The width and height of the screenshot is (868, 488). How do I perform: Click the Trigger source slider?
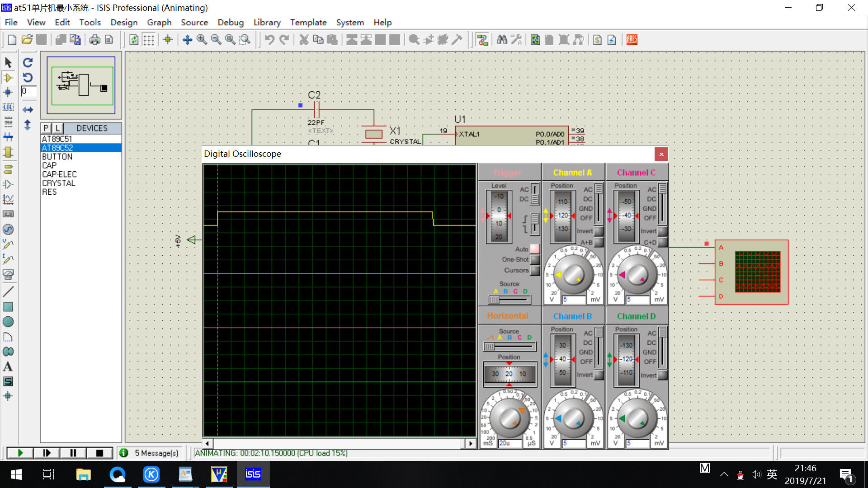point(509,300)
